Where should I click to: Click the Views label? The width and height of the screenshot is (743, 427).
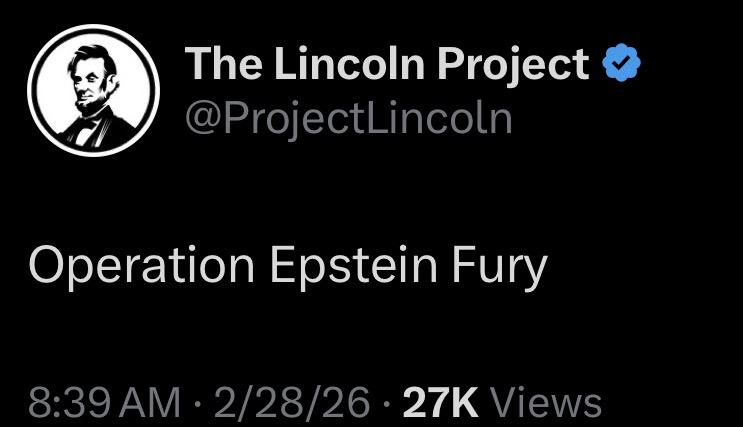click(x=548, y=402)
